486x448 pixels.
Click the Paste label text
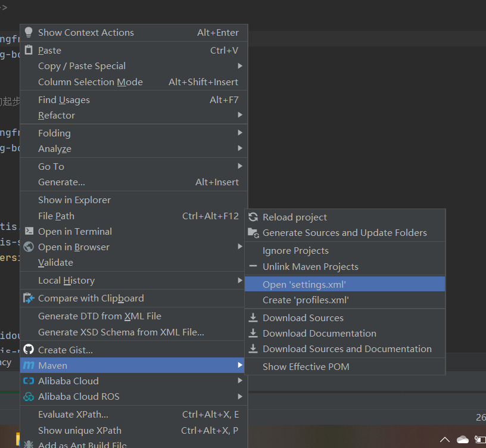tap(49, 50)
